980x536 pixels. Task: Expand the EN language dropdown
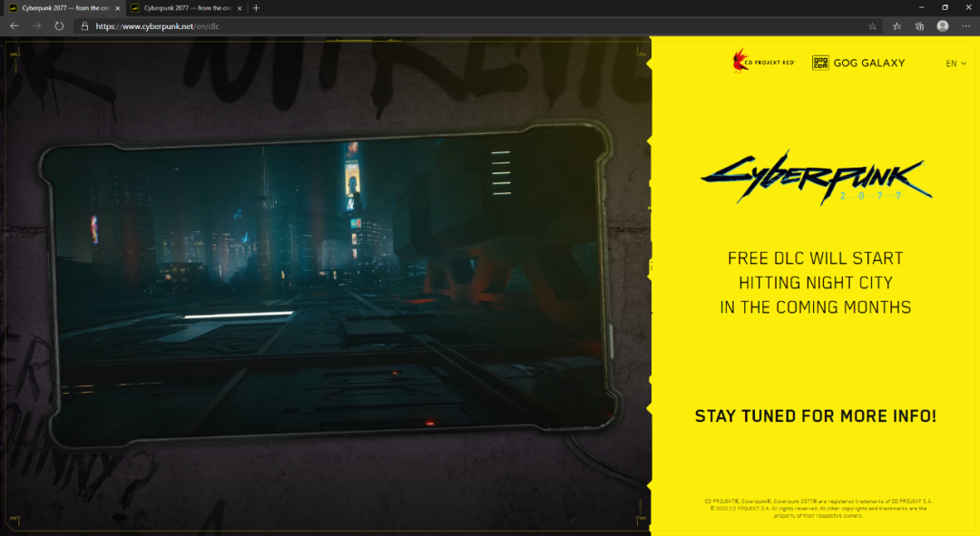click(955, 63)
